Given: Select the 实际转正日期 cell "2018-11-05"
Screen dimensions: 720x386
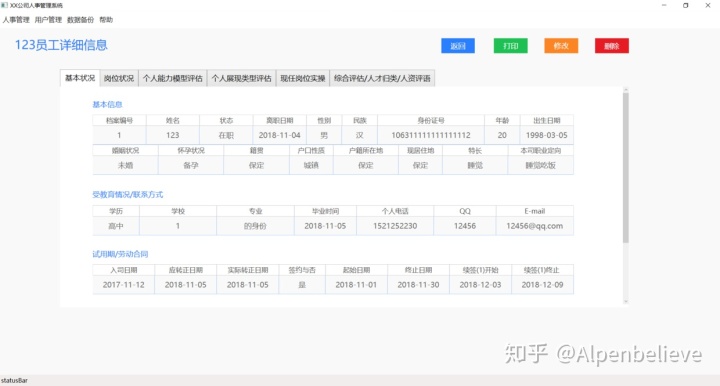Looking at the screenshot, I should click(248, 285).
